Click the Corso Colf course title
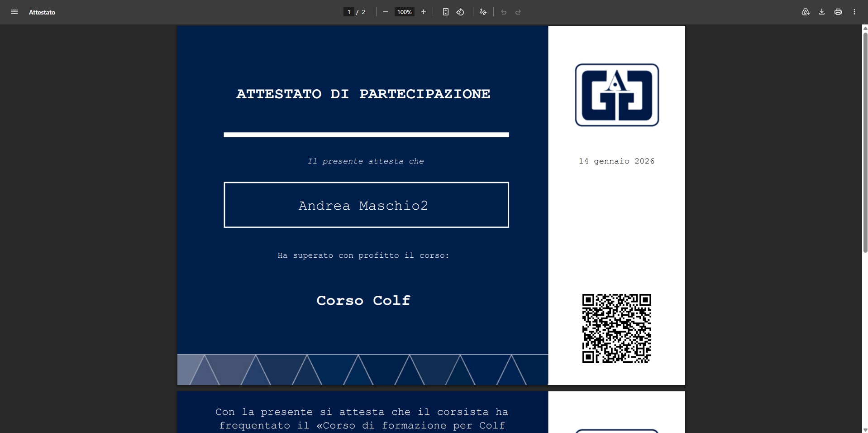The height and width of the screenshot is (433, 868). click(363, 300)
